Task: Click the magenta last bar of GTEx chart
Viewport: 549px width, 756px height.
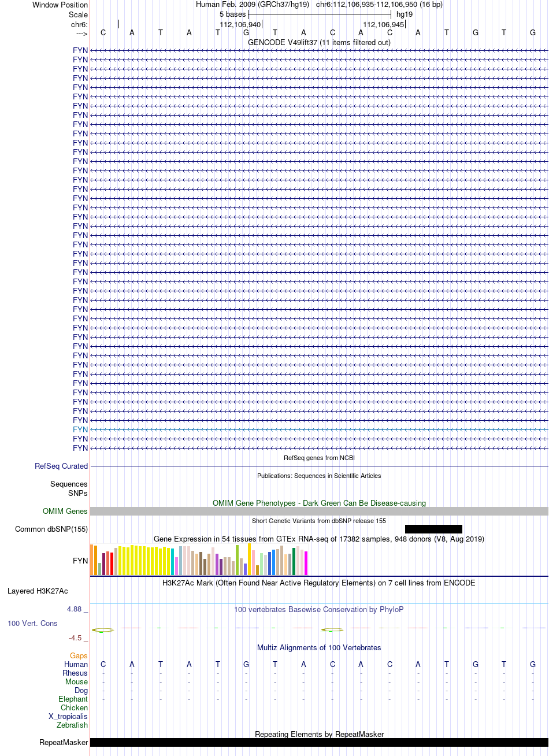Action: coord(306,563)
